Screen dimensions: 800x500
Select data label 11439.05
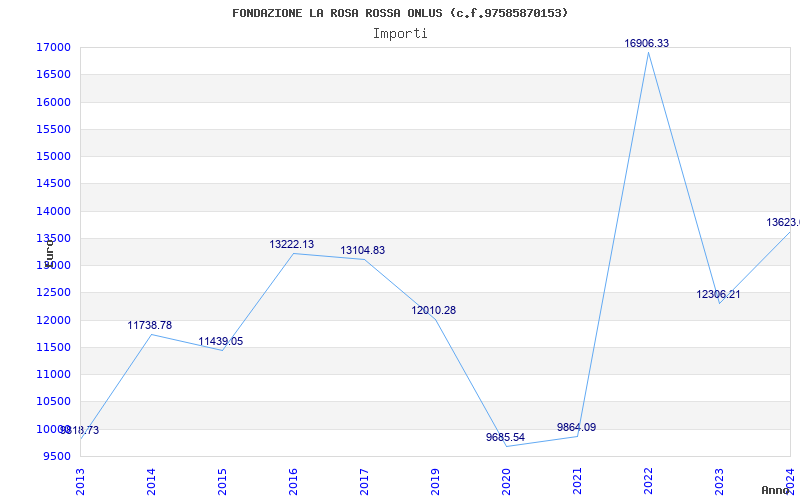(220, 342)
